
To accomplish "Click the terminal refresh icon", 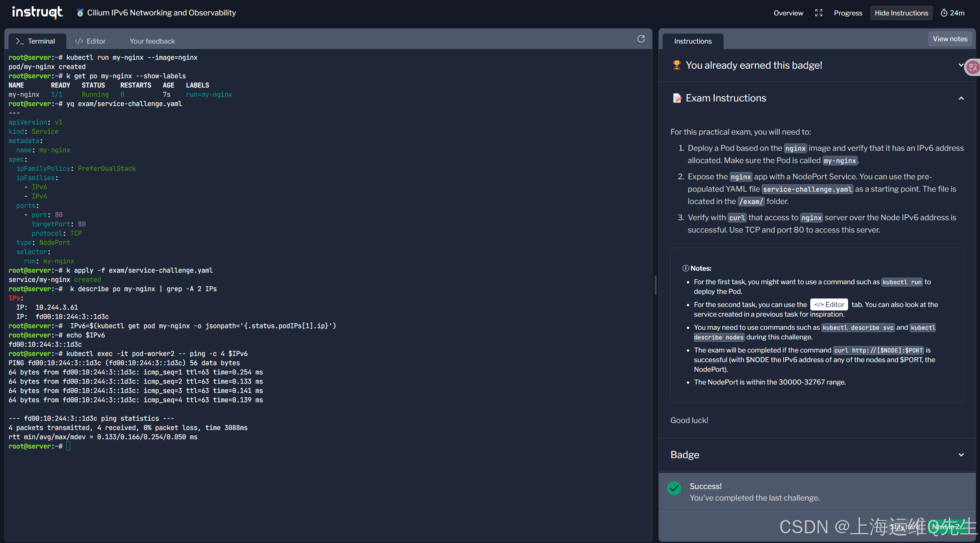I will (x=641, y=39).
